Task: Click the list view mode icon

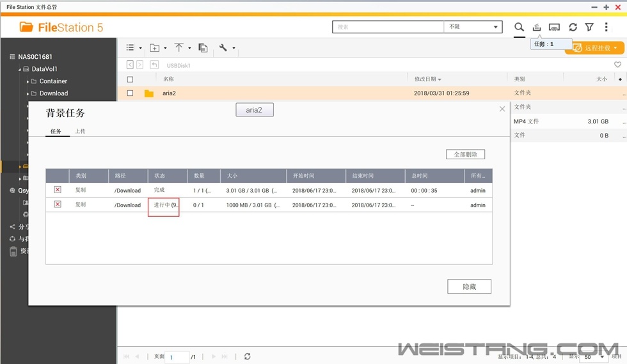Action: tap(130, 47)
